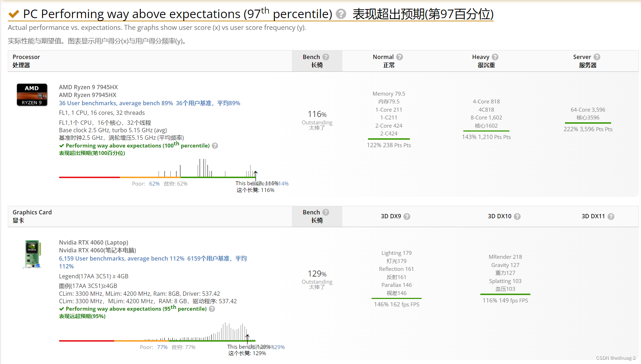Click the Gravity 127 result
This screenshot has width=641, height=364.
[506, 265]
